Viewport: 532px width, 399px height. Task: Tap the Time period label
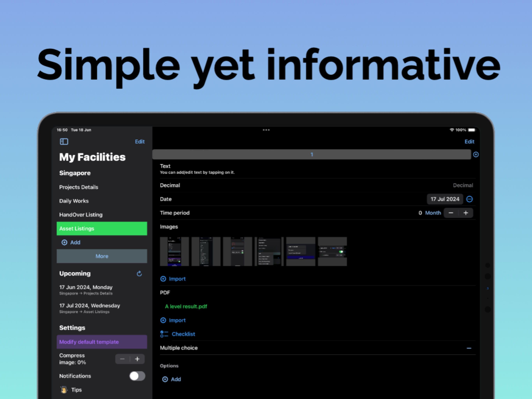pyautogui.click(x=175, y=213)
